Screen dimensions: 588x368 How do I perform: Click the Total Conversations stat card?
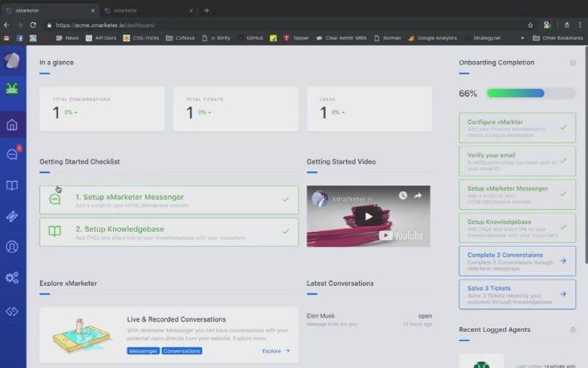click(102, 109)
